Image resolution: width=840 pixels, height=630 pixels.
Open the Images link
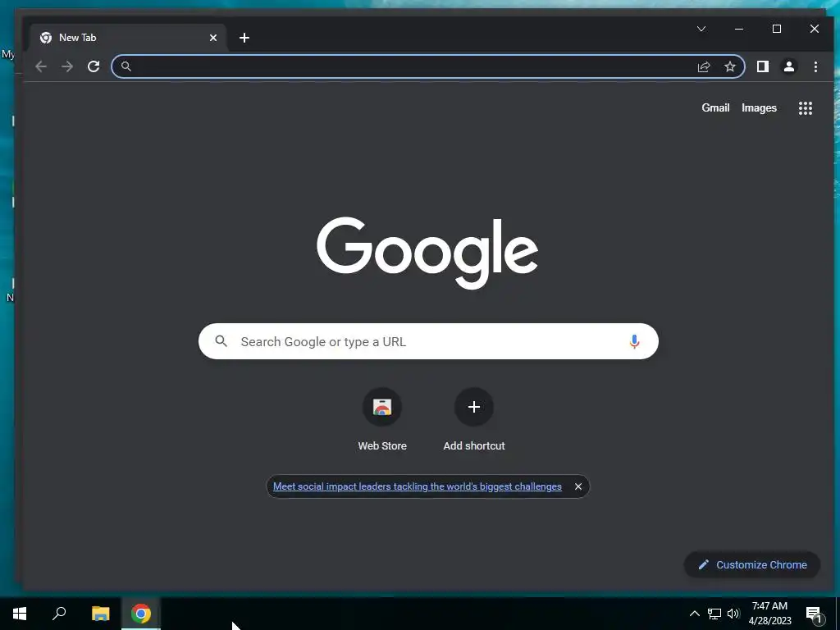point(759,107)
